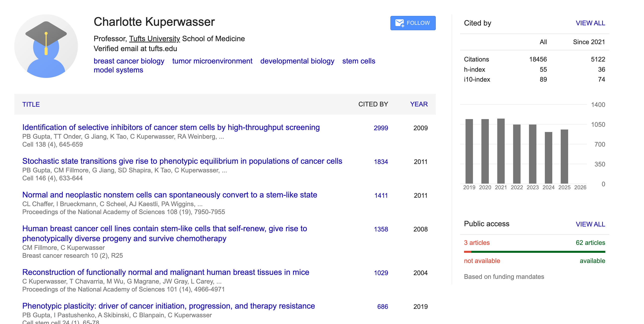Sort publications by TITLE column header
The image size is (644, 324).
coord(31,104)
